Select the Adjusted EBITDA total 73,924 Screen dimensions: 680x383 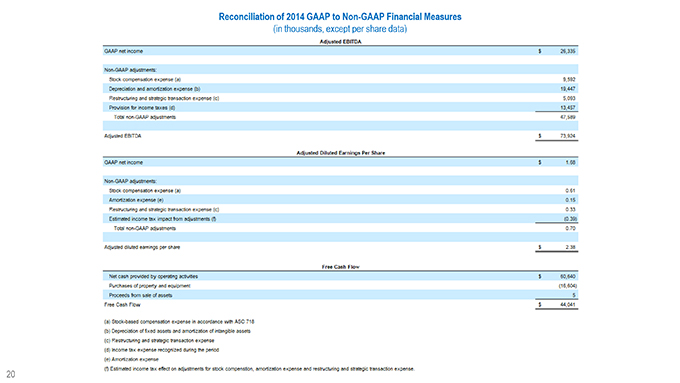(x=568, y=136)
